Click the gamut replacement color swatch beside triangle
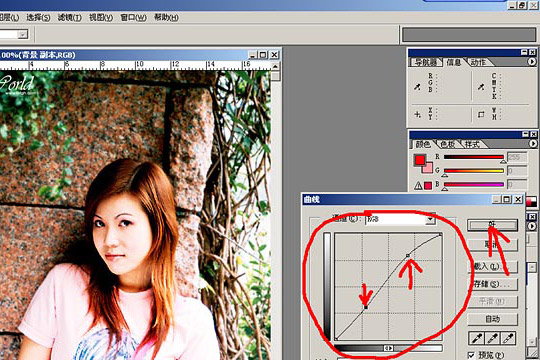 (428, 186)
